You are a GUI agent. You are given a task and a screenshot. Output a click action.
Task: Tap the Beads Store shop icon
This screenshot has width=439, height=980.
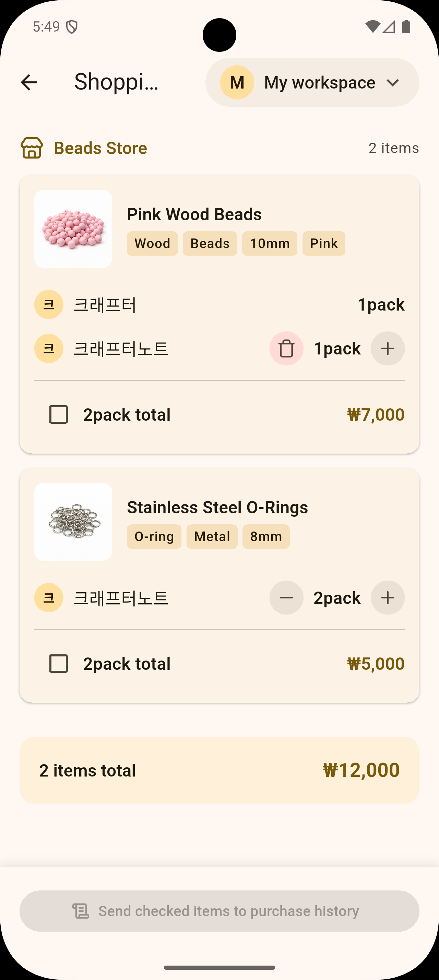click(32, 148)
